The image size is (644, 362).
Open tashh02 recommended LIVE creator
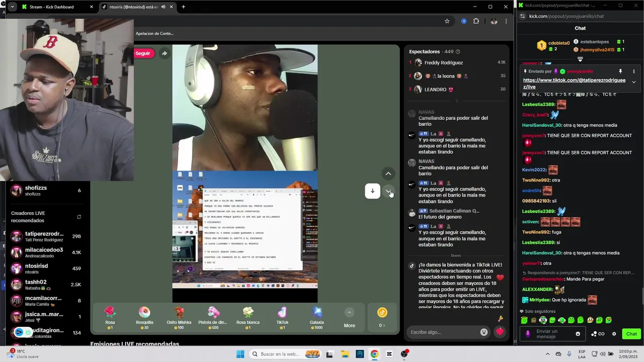[x=46, y=285]
